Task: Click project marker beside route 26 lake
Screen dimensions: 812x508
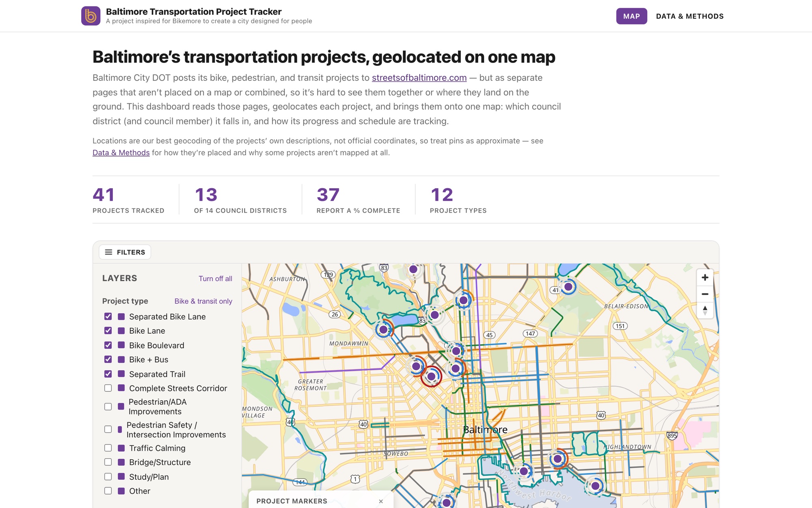Action: 383,330
